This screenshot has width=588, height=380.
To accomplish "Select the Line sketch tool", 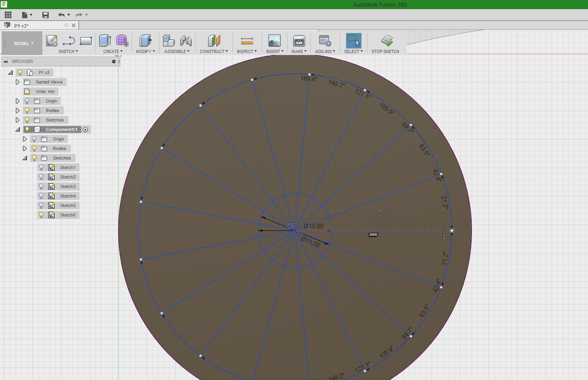I will 69,40.
